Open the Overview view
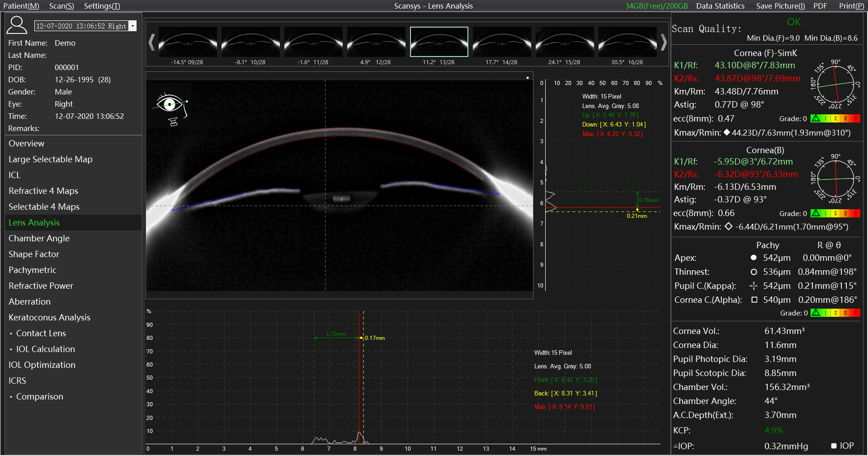 click(73, 143)
